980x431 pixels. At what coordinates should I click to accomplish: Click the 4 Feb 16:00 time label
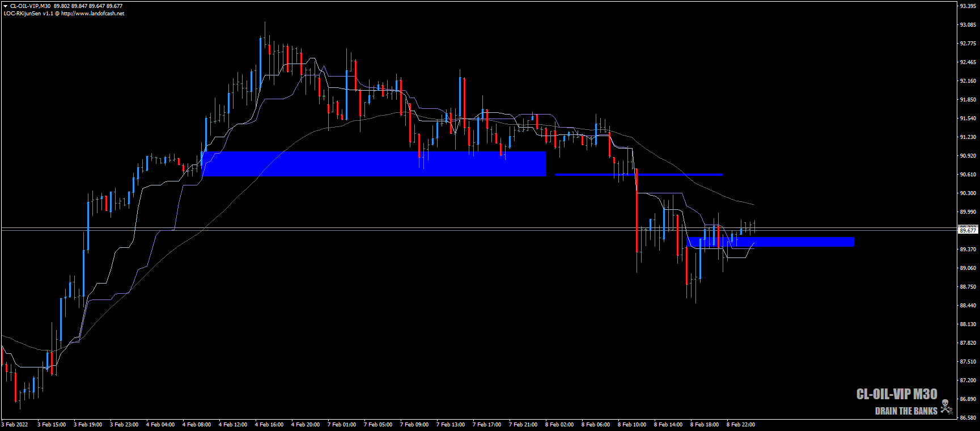(269, 425)
